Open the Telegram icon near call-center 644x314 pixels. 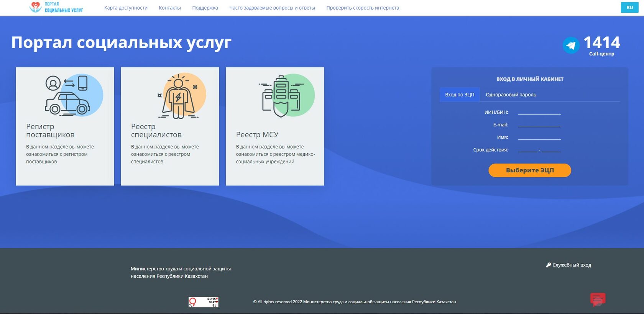tap(571, 46)
